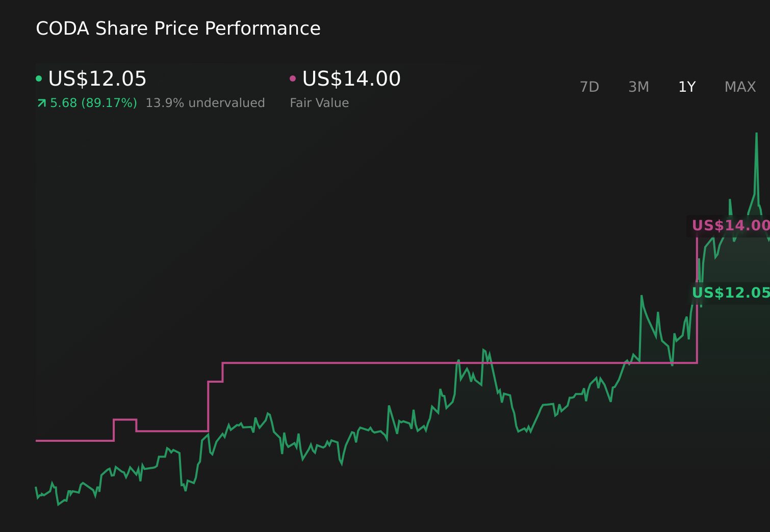Click the 89.17% gain percentage indicator
This screenshot has width=770, height=532.
(109, 103)
